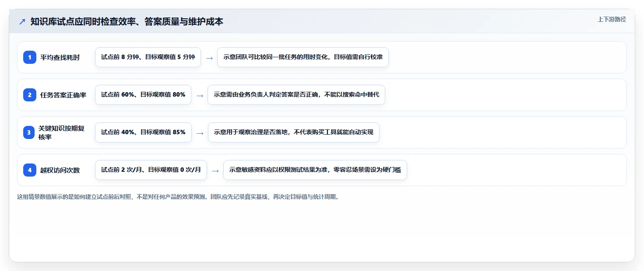Select the 关键知识按期复核率 label

[61, 132]
